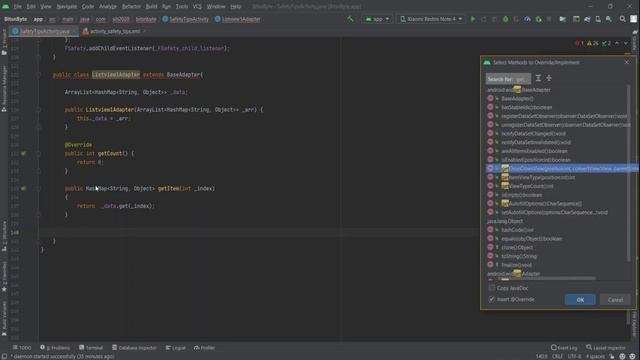The width and height of the screenshot is (640, 360).
Task: Open the File menu
Action: coord(18,7)
